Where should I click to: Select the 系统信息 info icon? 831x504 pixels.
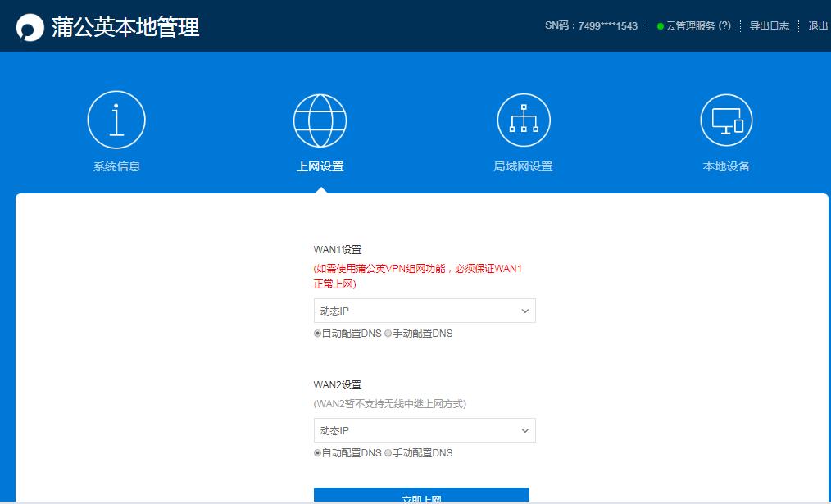(116, 118)
